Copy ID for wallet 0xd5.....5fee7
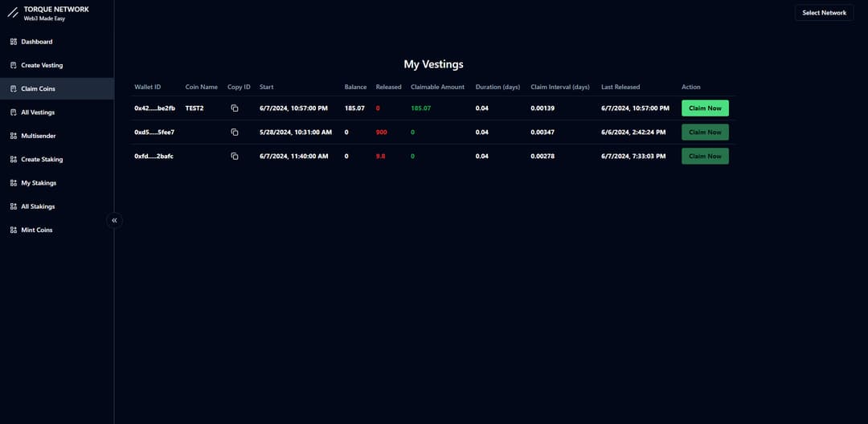Viewport: 868px width, 424px height. (x=235, y=132)
